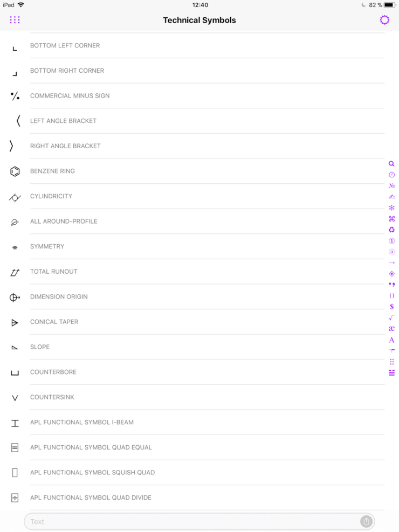Jump to asterisk symbols section in index

tap(391, 208)
